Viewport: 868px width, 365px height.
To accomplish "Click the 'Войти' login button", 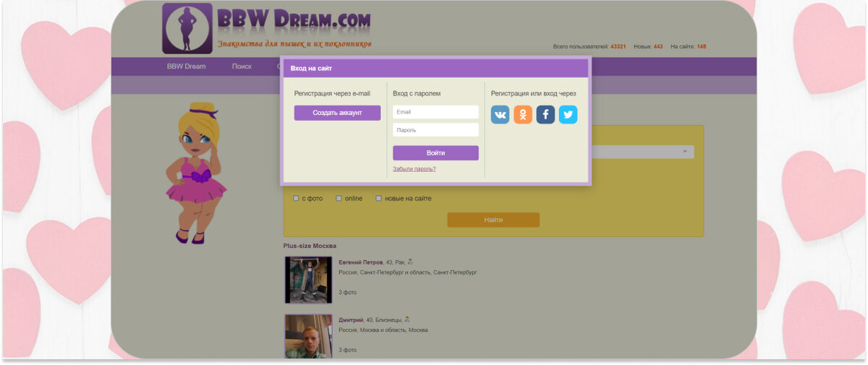I will click(435, 153).
